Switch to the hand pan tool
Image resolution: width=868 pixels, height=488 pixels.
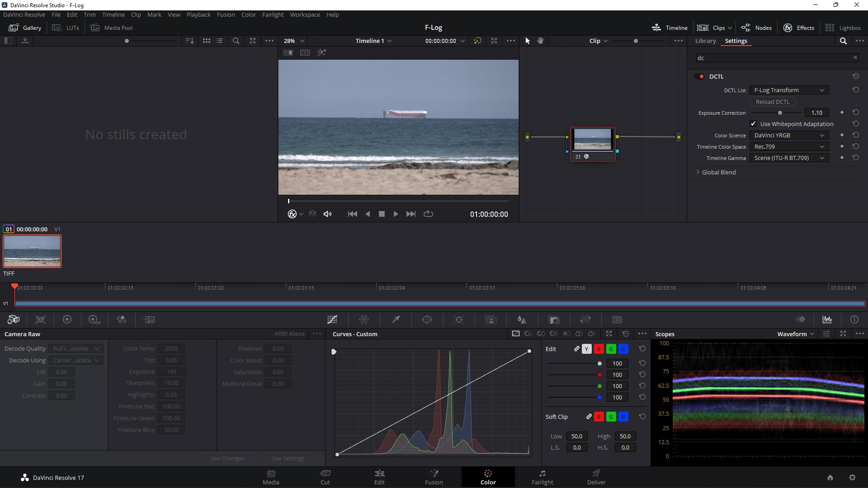pyautogui.click(x=540, y=41)
